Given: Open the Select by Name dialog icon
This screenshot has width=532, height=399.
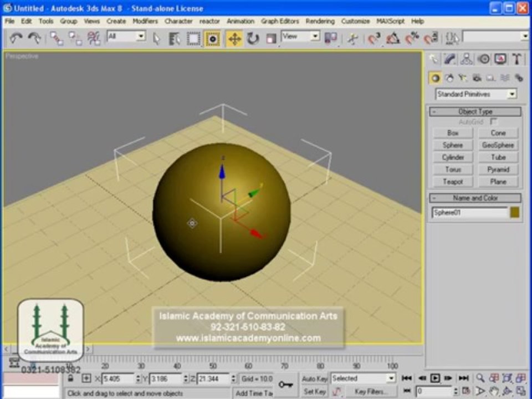Looking at the screenshot, I should (175, 39).
